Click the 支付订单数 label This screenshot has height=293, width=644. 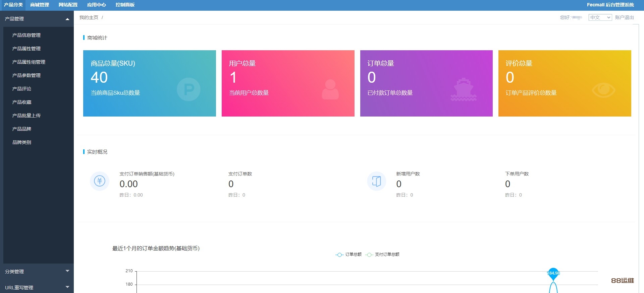240,174
